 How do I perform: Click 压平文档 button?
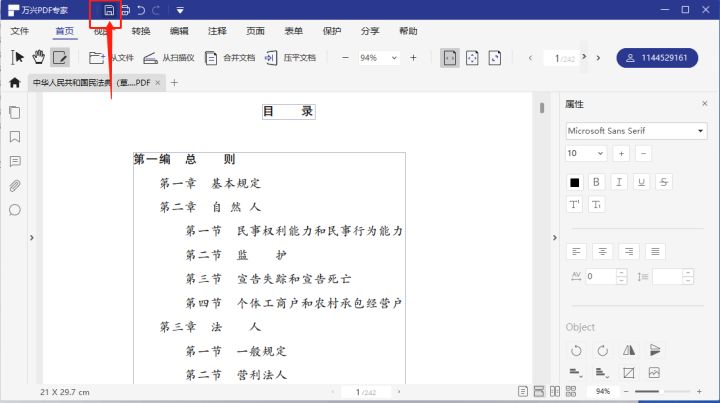(x=290, y=58)
